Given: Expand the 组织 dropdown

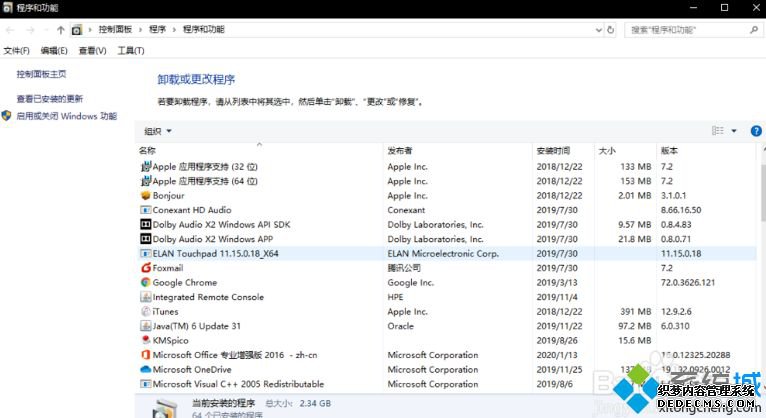Looking at the screenshot, I should (158, 131).
